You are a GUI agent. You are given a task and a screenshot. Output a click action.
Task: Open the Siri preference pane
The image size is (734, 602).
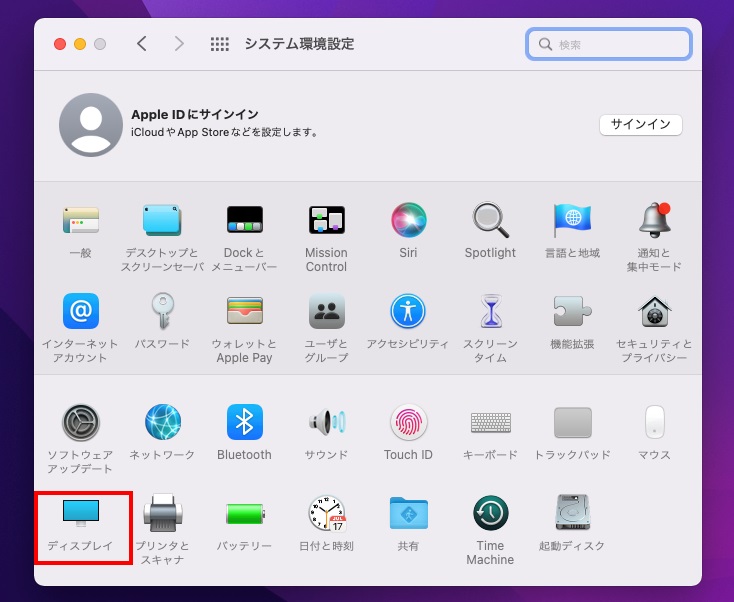408,220
